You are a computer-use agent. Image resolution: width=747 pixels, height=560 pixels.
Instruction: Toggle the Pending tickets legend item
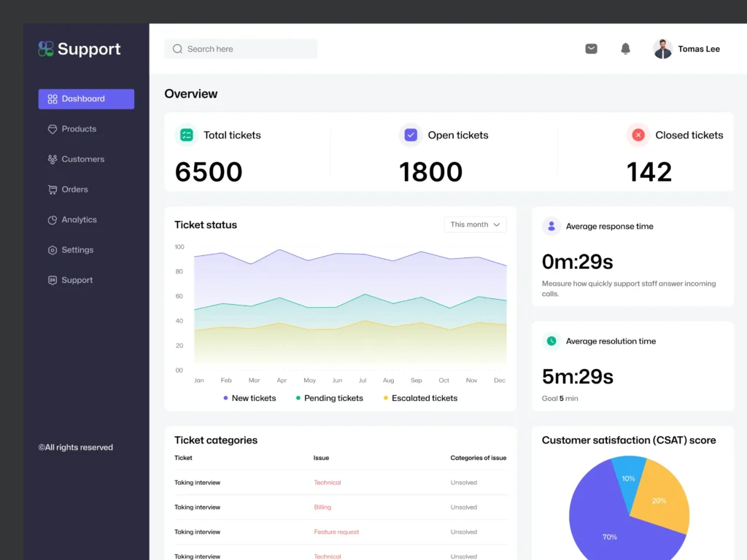point(329,398)
